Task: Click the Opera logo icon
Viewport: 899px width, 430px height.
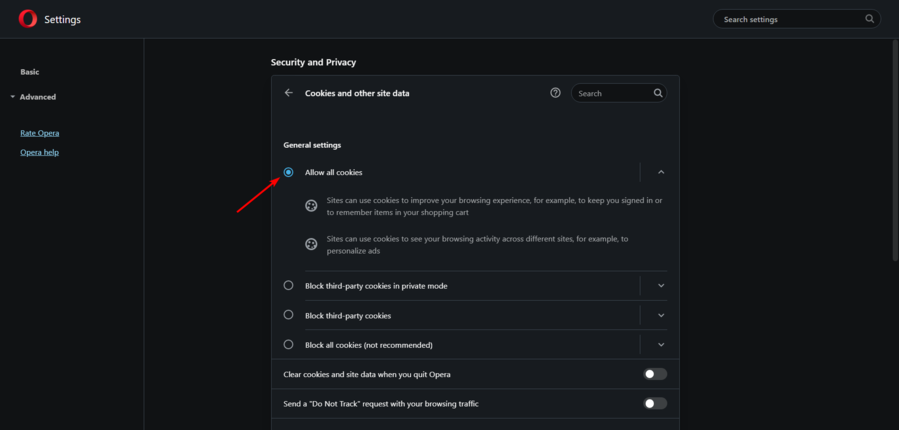Action: (28, 19)
